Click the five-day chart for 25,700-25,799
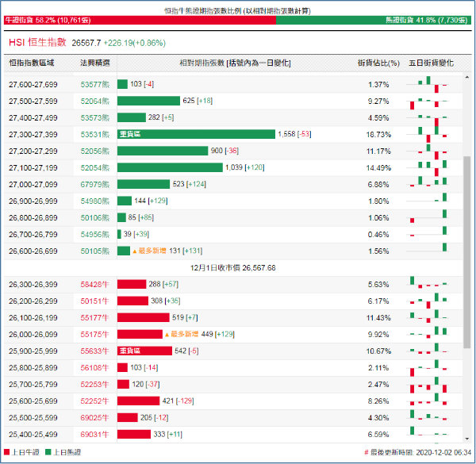 [428, 385]
